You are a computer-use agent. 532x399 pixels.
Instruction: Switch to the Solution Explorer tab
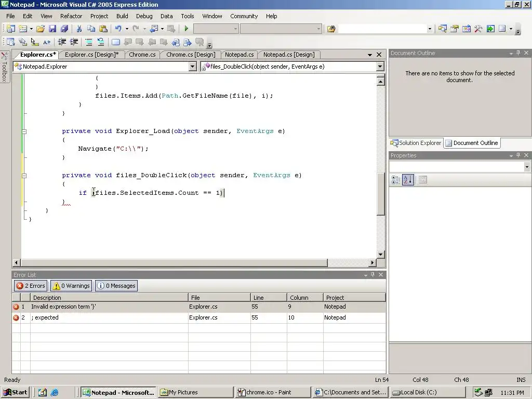(416, 143)
